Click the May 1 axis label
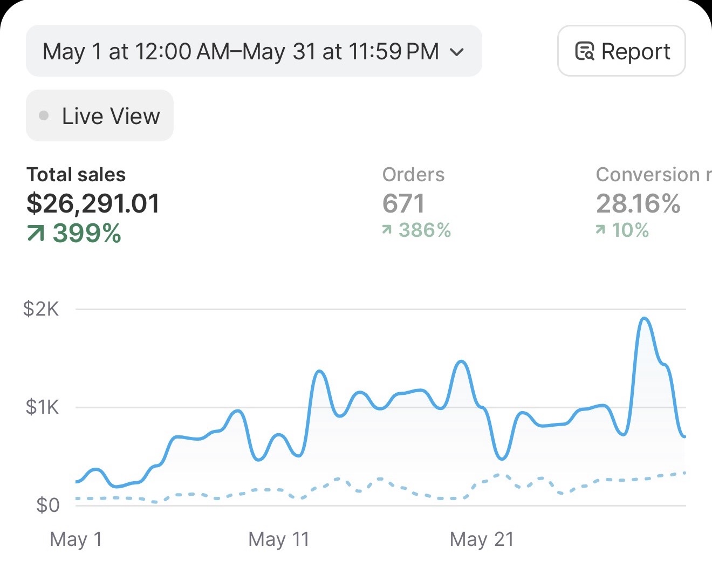Image resolution: width=712 pixels, height=588 pixels. coord(76,539)
